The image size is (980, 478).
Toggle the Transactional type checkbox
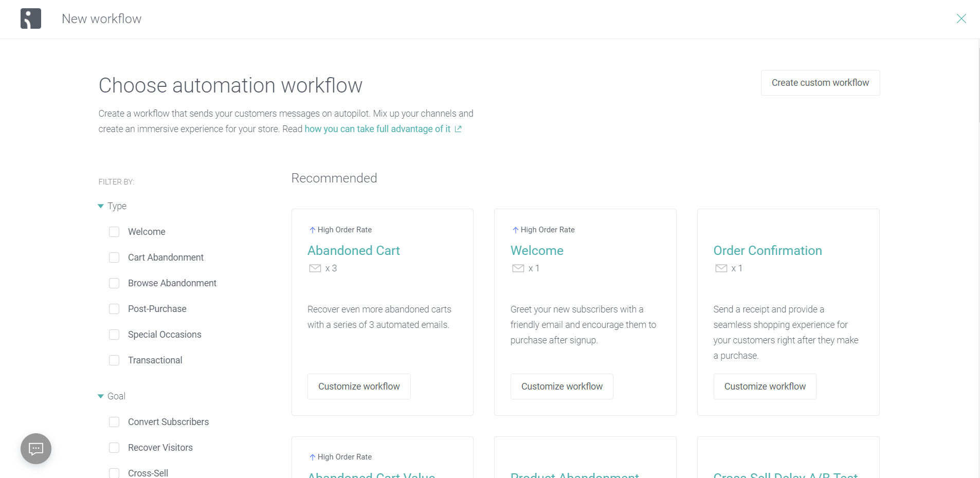(x=114, y=360)
